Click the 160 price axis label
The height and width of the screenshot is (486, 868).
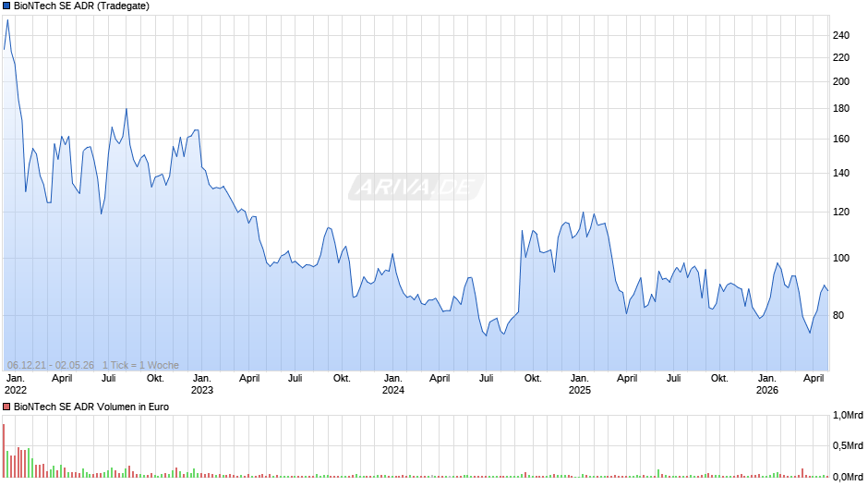[841, 140]
